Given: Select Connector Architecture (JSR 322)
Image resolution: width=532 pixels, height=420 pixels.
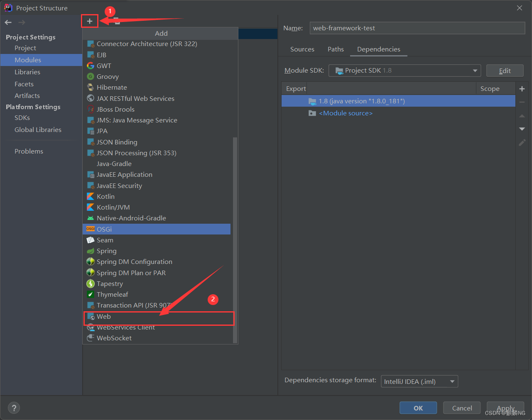Looking at the screenshot, I should point(157,44).
